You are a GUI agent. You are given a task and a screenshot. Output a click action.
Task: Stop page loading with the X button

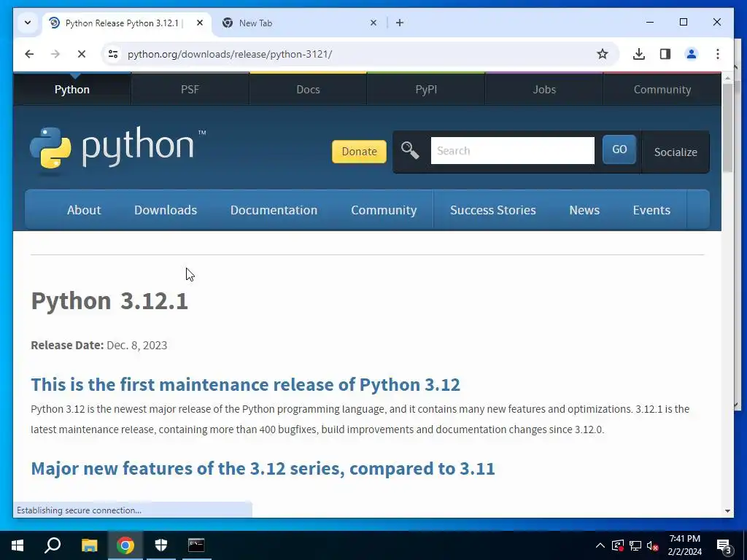coord(82,54)
